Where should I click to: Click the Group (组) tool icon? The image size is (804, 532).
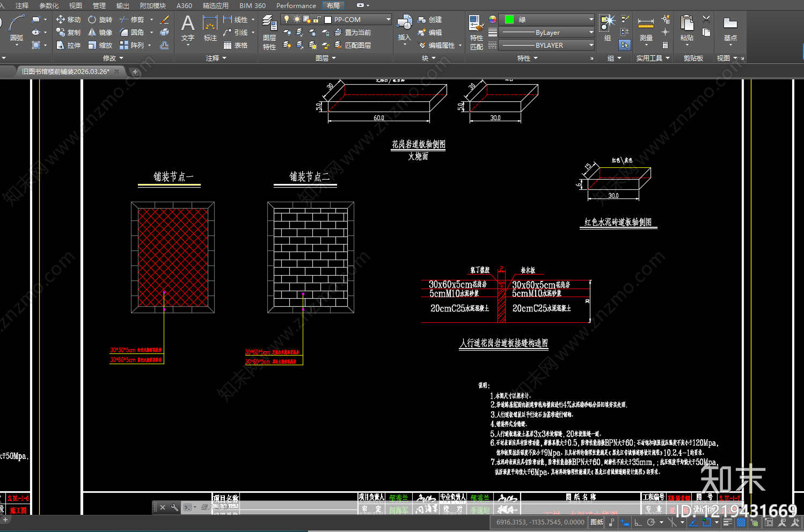coord(607,23)
